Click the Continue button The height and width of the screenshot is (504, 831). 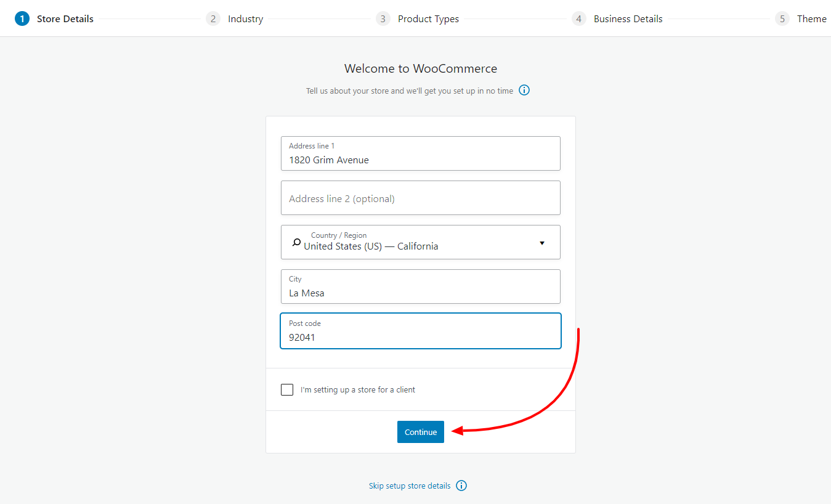tap(421, 432)
